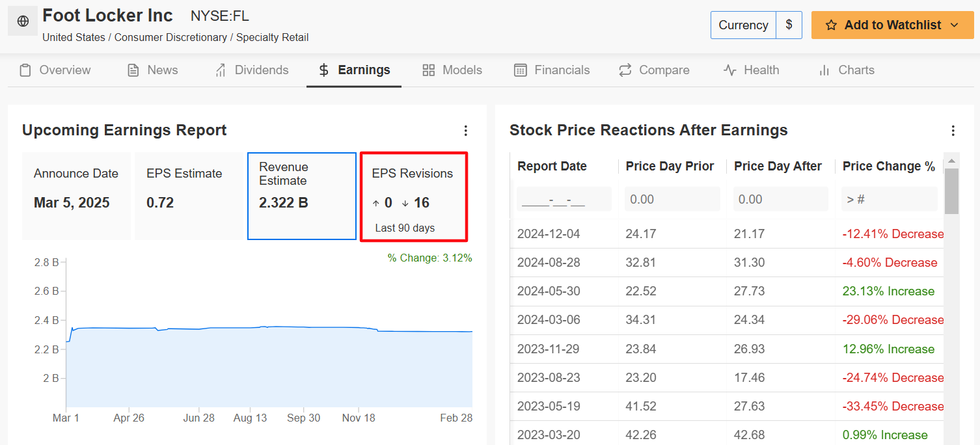Sort by Price Change % column
The image size is (980, 445).
pyautogui.click(x=888, y=167)
